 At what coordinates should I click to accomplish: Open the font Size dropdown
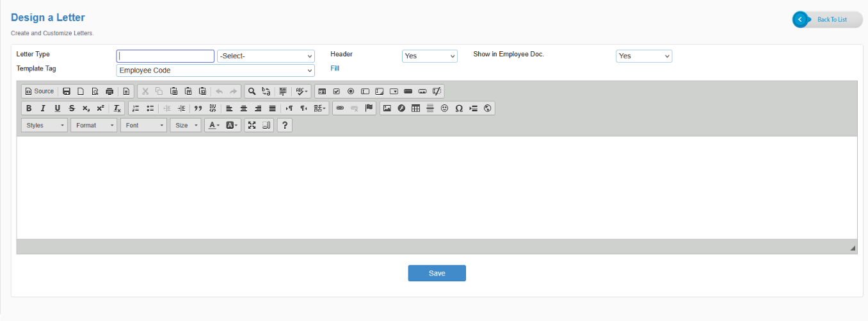point(186,125)
